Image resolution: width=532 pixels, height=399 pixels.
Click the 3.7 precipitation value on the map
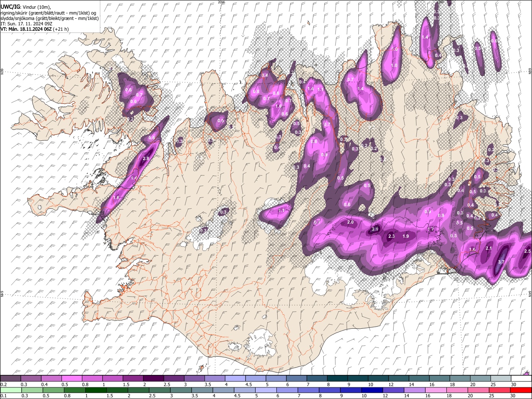tap(501, 262)
